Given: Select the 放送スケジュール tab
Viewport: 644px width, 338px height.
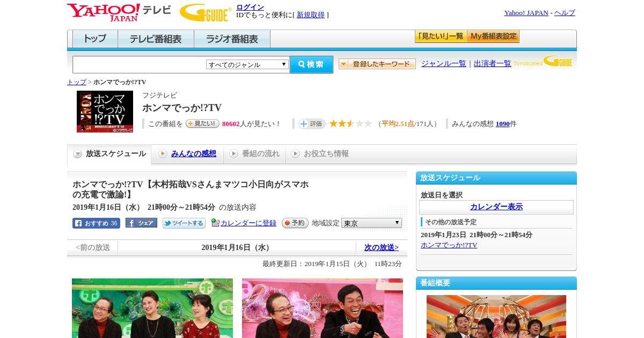Looking at the screenshot, I should (x=109, y=154).
